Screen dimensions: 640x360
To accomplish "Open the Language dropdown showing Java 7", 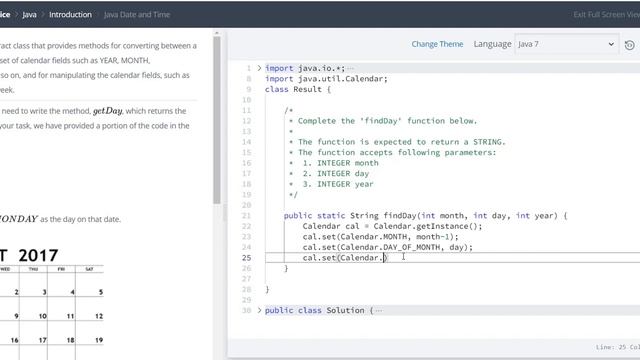I will click(x=566, y=44).
